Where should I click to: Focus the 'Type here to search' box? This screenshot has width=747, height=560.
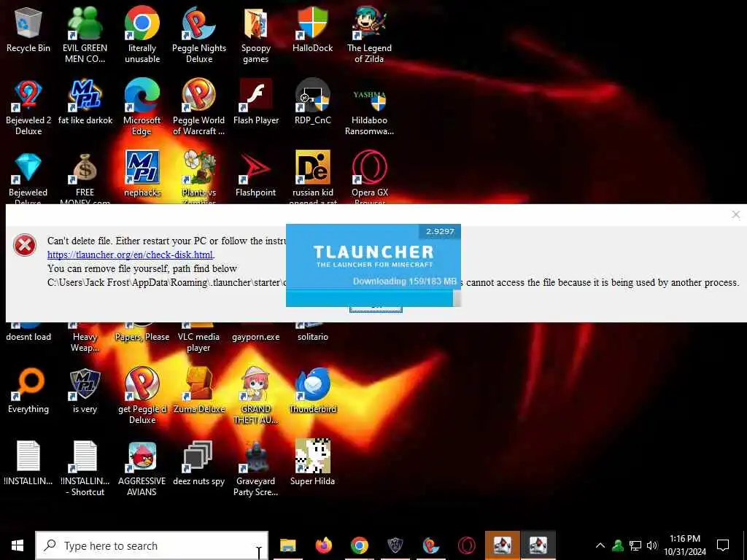(x=152, y=545)
